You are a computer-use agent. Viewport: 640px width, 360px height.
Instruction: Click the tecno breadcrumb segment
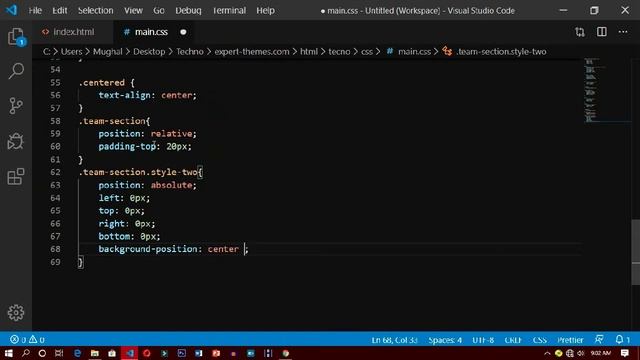coord(339,51)
